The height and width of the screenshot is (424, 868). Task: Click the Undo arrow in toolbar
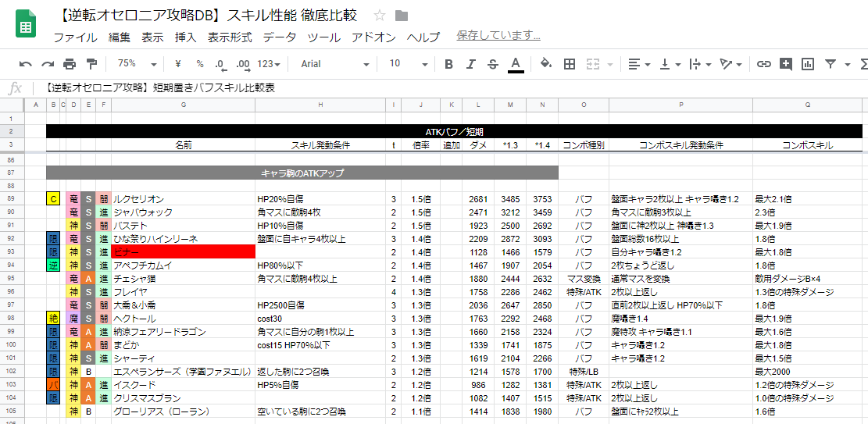point(26,64)
